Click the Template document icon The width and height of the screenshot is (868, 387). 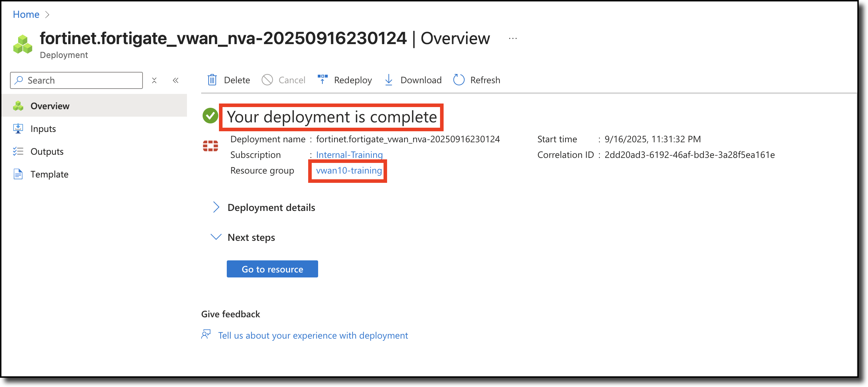click(18, 174)
